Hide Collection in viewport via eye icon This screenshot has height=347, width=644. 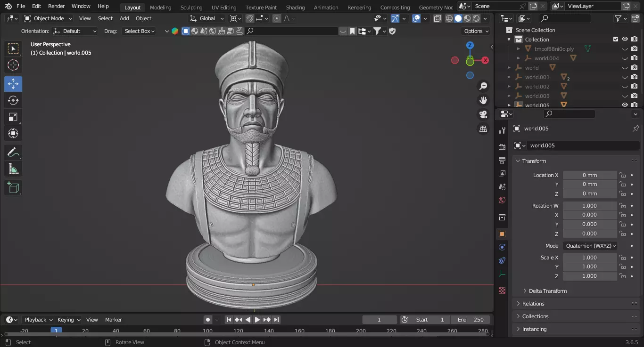625,39
